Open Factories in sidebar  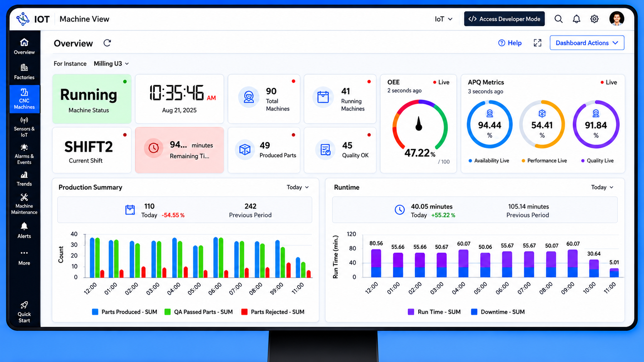(24, 72)
